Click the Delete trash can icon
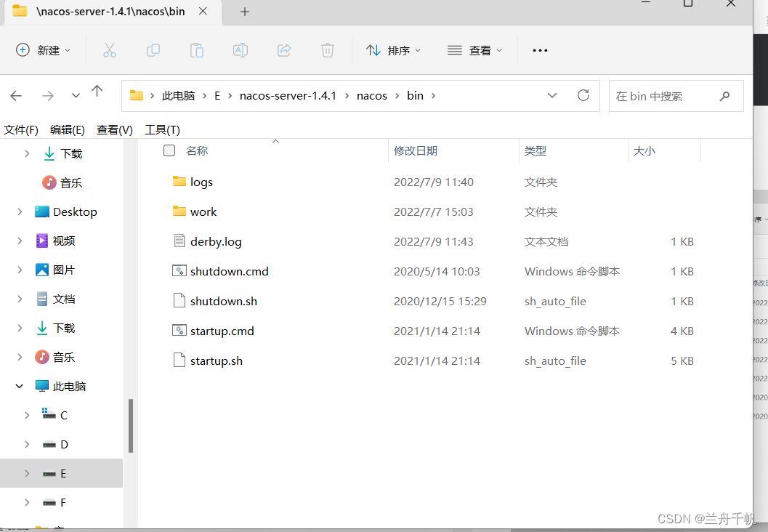 (x=328, y=50)
